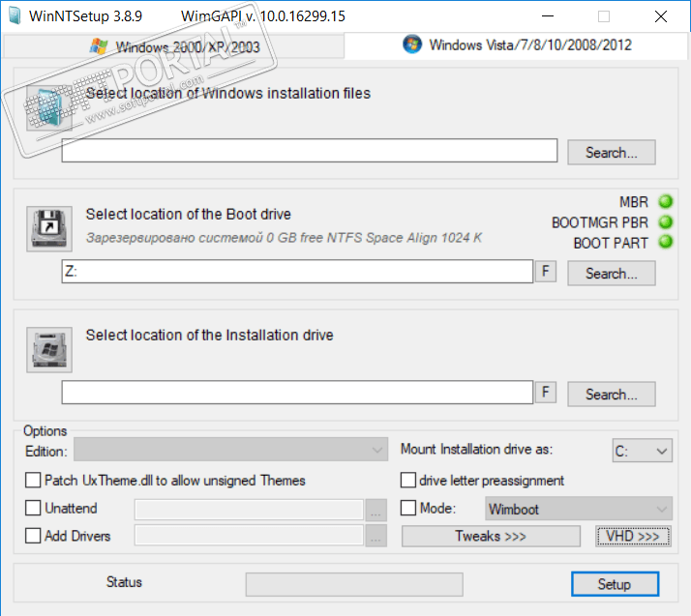The image size is (691, 616).
Task: Minimize the WinNTSetup window
Action: 548,16
